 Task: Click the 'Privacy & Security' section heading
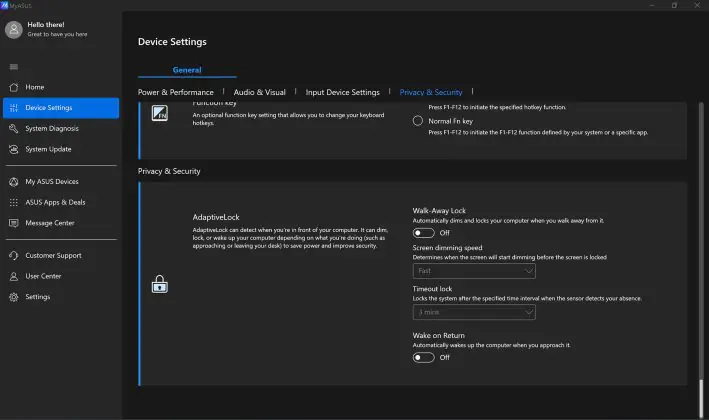point(169,171)
